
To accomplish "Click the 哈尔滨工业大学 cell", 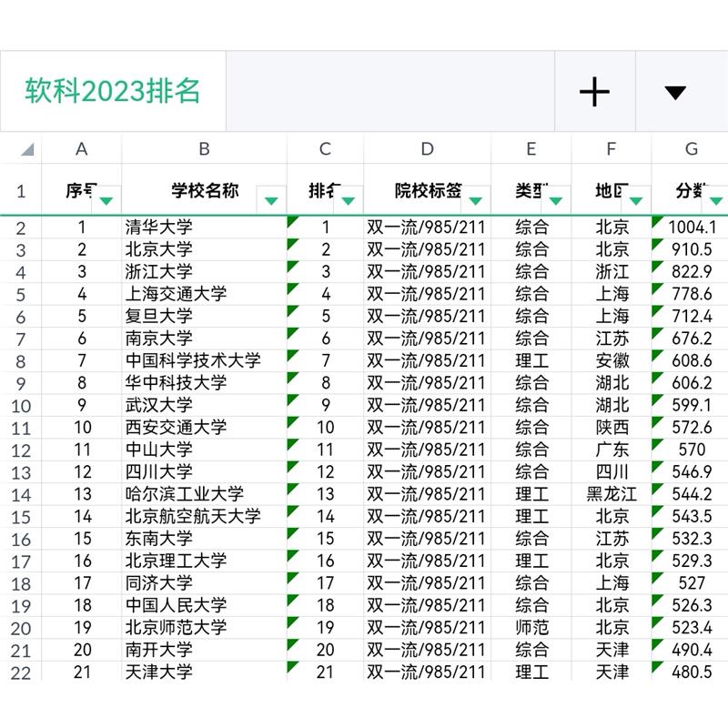I will [x=204, y=494].
